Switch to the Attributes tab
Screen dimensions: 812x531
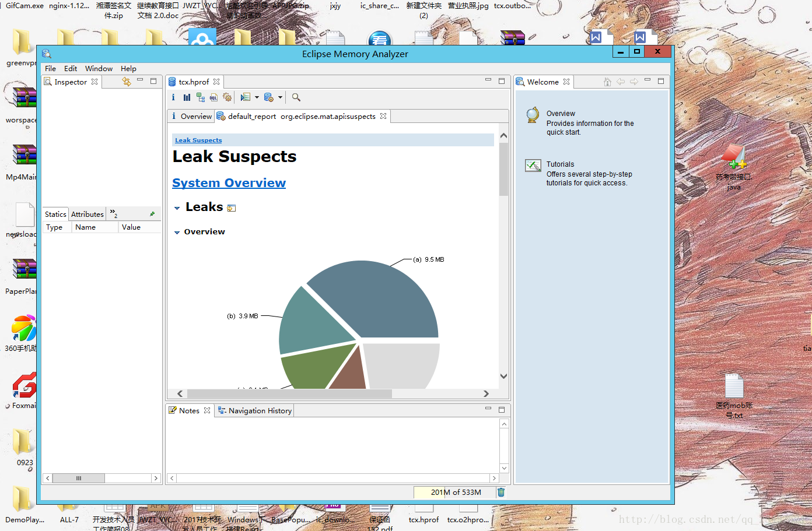(x=87, y=214)
